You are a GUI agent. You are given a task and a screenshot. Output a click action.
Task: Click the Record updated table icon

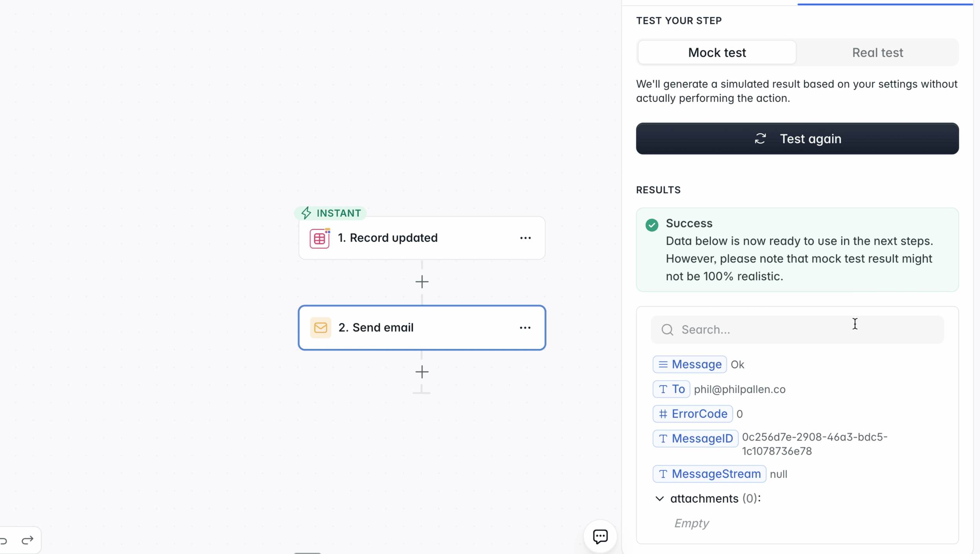click(319, 238)
